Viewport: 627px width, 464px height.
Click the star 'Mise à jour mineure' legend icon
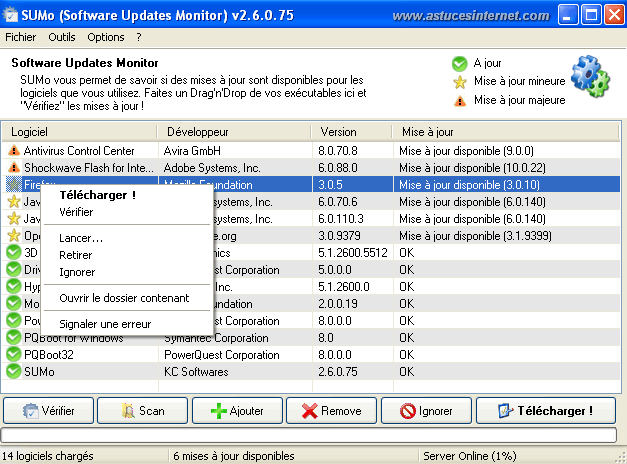click(x=460, y=82)
